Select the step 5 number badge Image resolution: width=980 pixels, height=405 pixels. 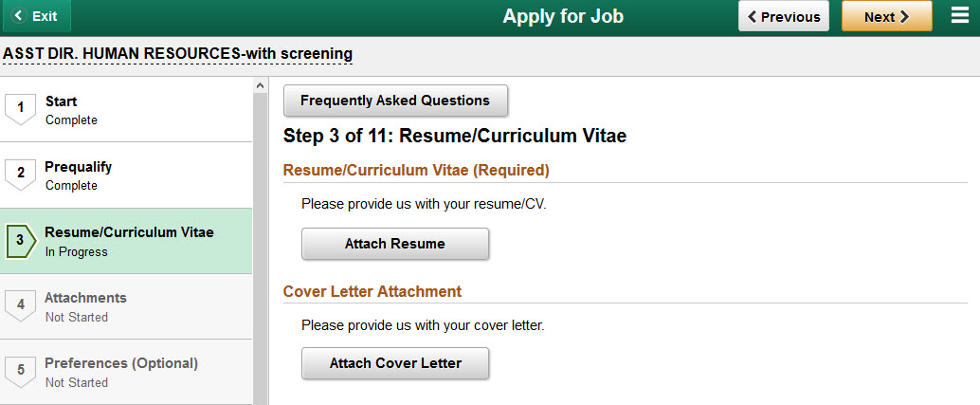click(21, 372)
